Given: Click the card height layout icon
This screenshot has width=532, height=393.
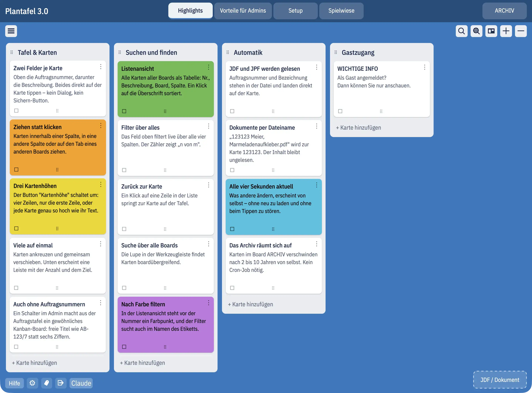Looking at the screenshot, I should 491,31.
